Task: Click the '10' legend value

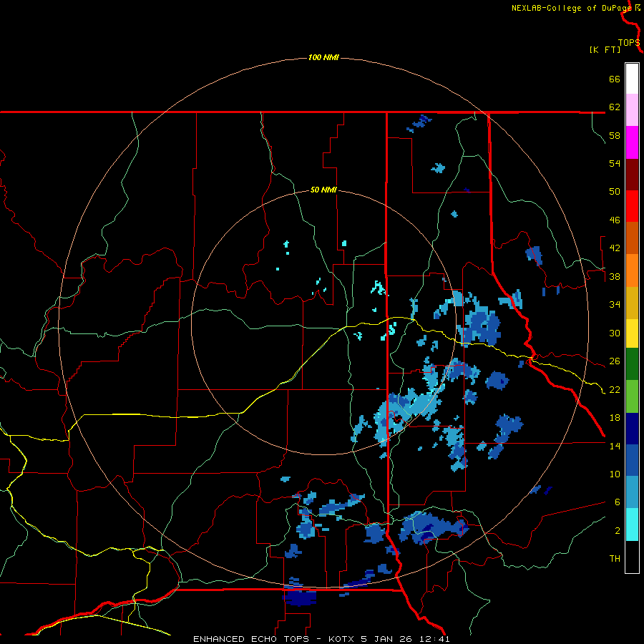Action: pos(615,474)
